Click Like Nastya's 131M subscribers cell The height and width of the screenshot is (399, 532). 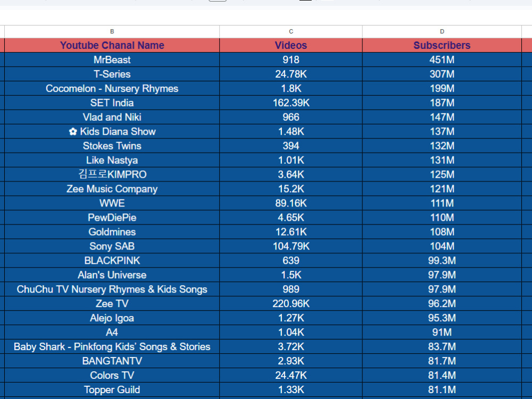point(442,160)
